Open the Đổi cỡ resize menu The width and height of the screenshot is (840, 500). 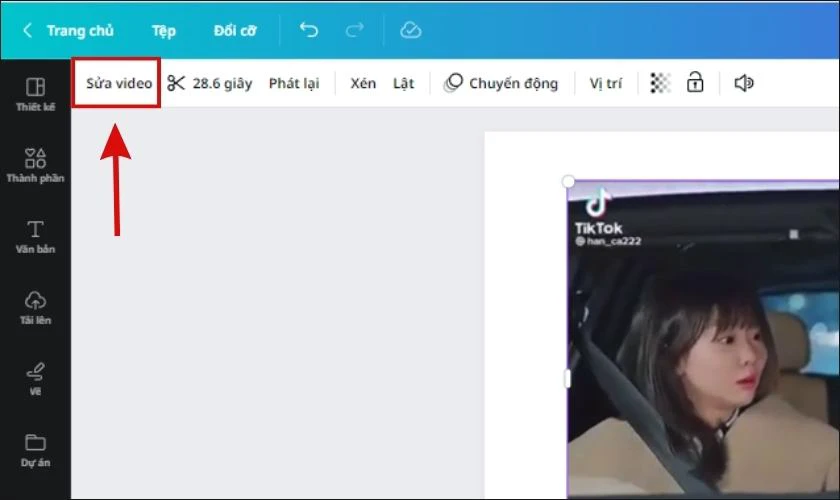click(x=235, y=31)
